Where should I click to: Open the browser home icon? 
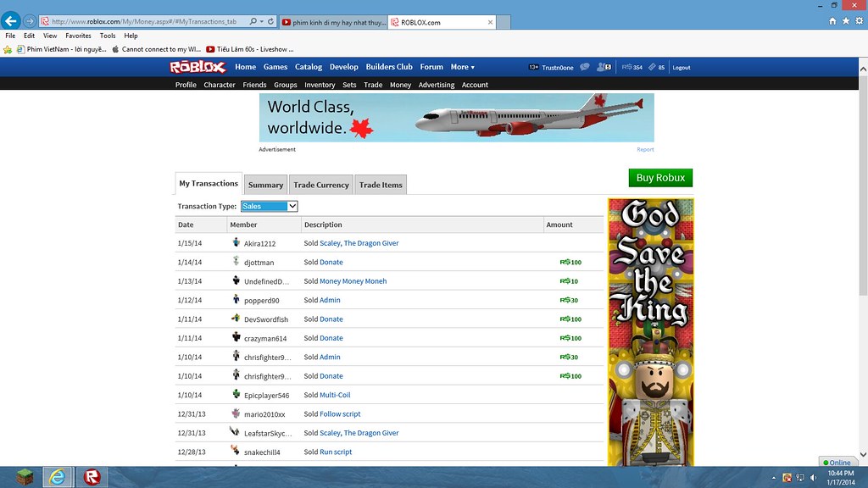pos(832,21)
